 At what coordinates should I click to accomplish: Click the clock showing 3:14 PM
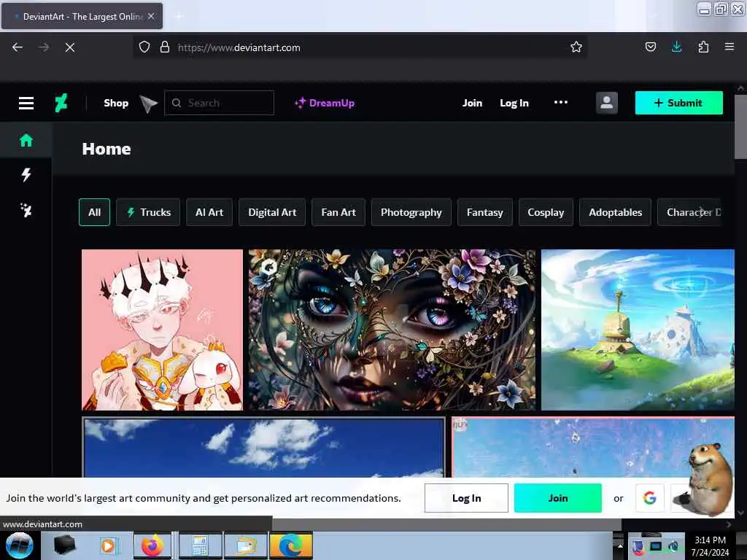click(x=710, y=540)
